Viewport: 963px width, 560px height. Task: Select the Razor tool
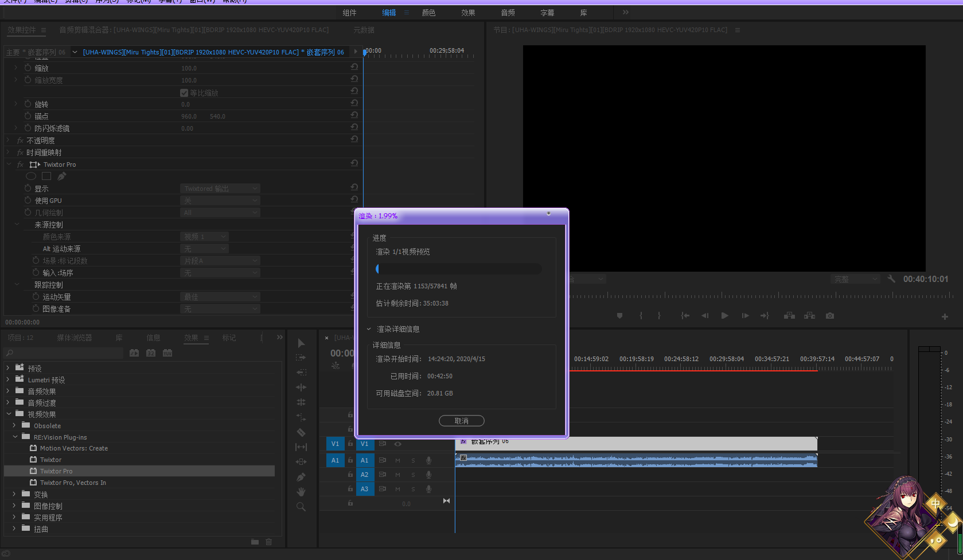[301, 432]
